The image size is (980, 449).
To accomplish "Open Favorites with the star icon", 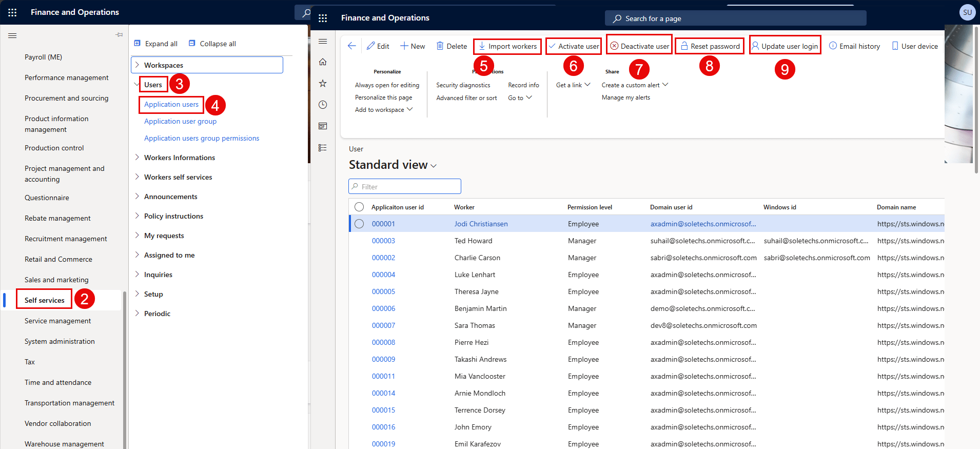I will pyautogui.click(x=323, y=83).
